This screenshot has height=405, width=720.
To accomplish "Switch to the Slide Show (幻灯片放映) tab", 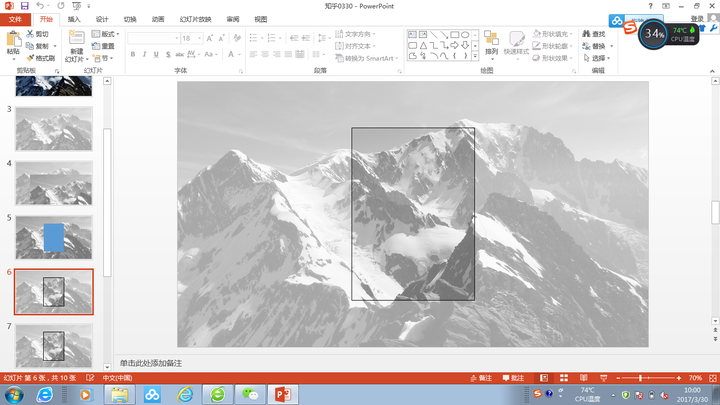I will (x=196, y=19).
